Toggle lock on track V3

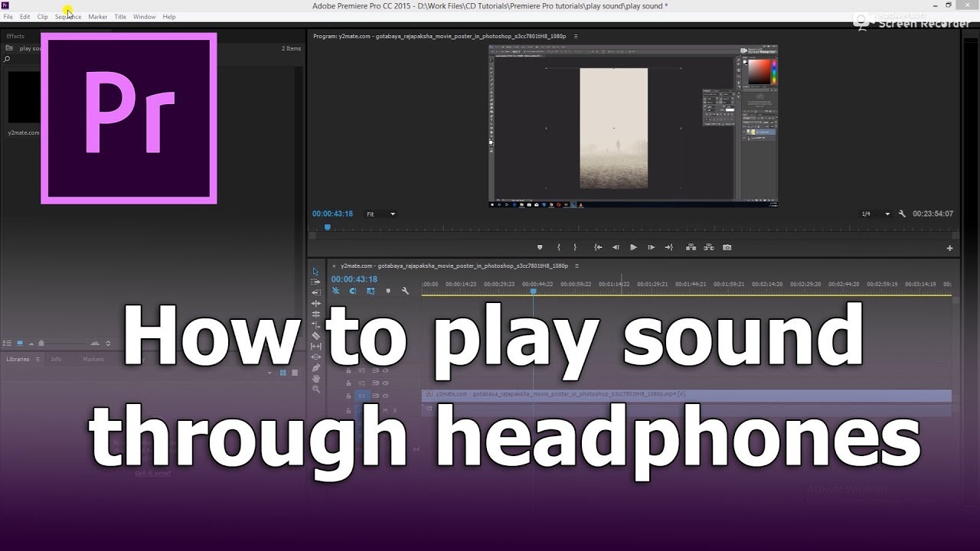click(348, 370)
